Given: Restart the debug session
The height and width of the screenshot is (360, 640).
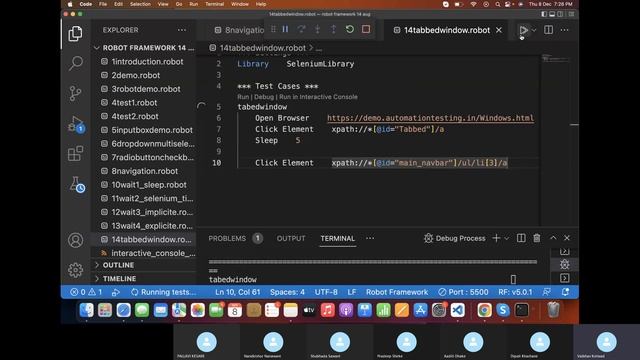Looking at the screenshot, I should click(x=349, y=29).
